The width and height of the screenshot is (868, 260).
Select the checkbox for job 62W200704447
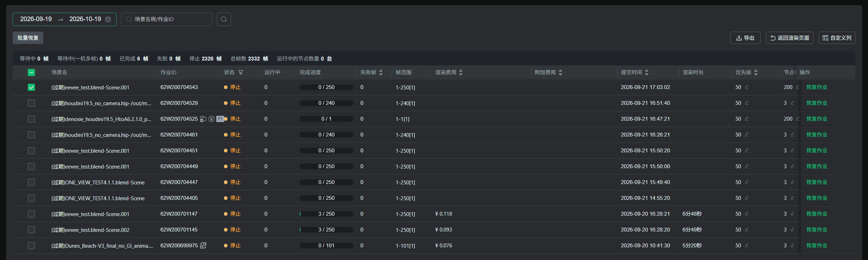(31, 182)
